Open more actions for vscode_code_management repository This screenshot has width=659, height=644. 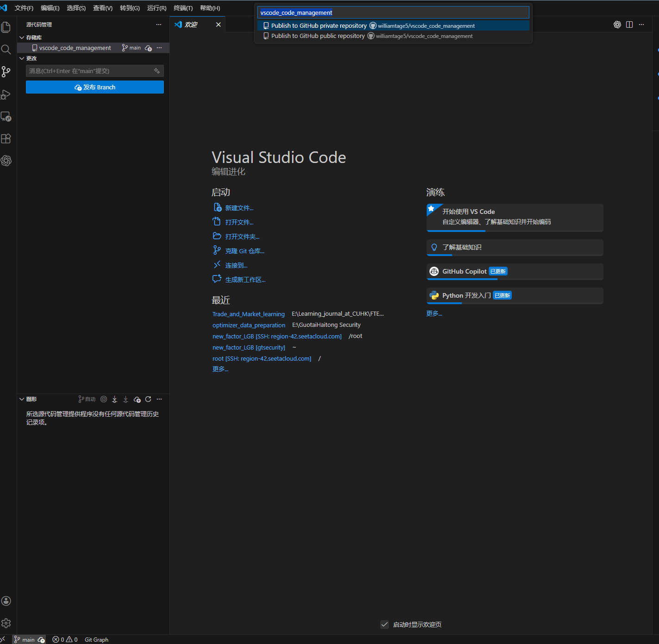(159, 48)
